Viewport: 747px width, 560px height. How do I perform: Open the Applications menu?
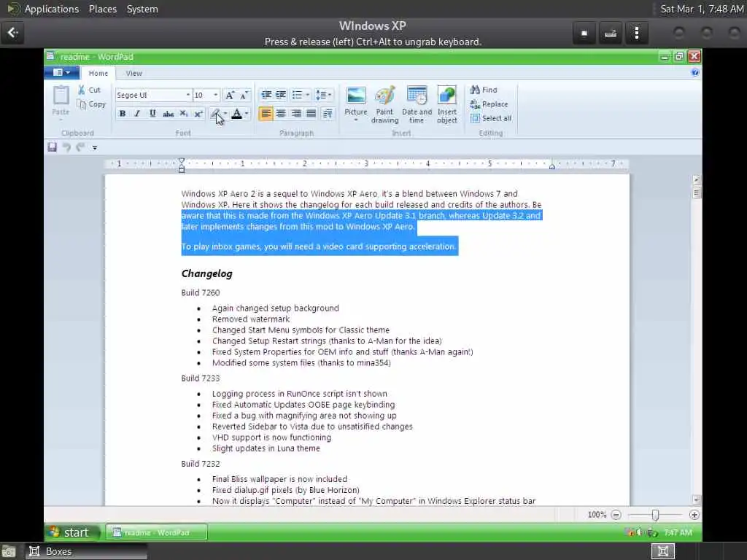52,9
